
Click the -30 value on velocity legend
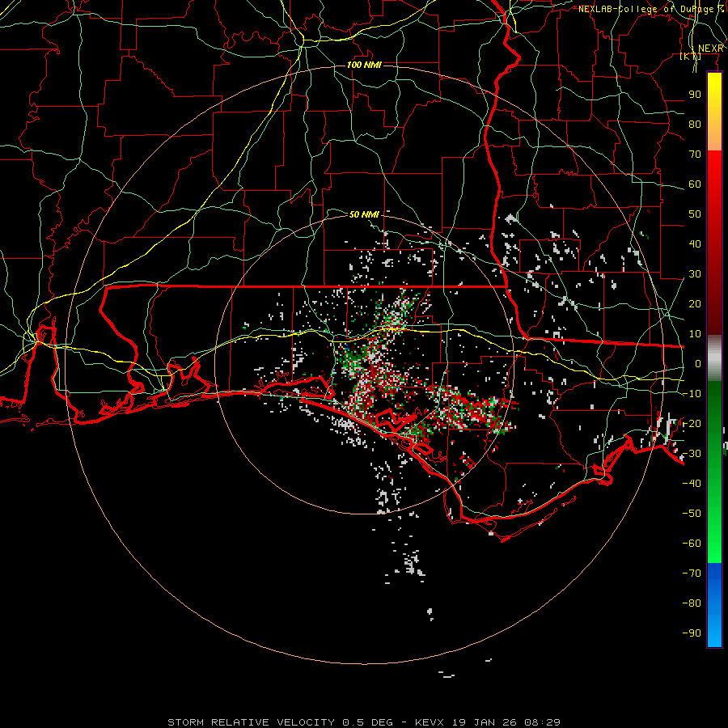click(692, 454)
